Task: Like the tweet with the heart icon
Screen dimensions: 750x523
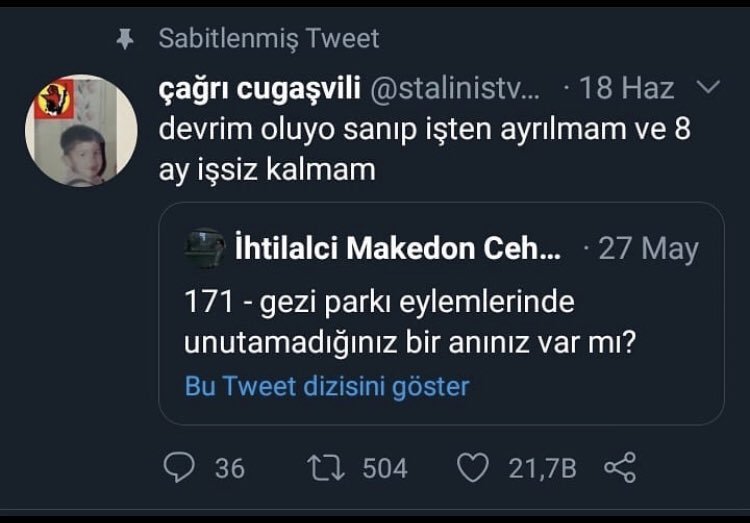Action: point(472,467)
